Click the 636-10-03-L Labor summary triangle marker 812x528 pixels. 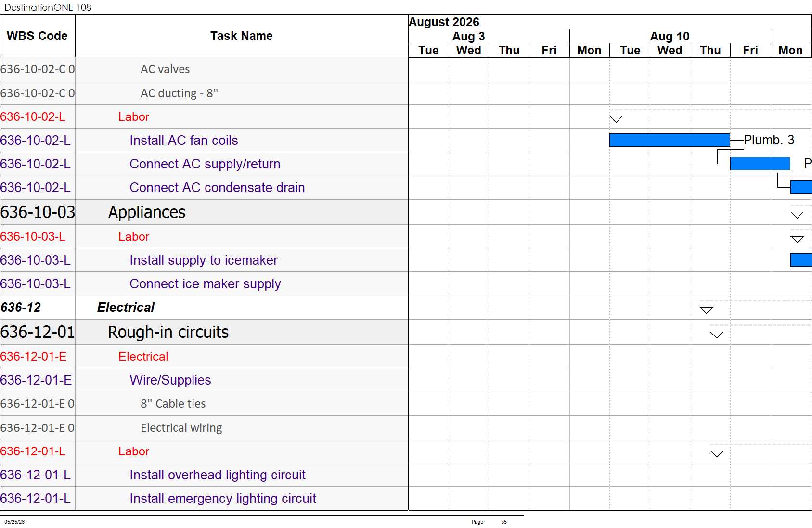click(x=797, y=239)
